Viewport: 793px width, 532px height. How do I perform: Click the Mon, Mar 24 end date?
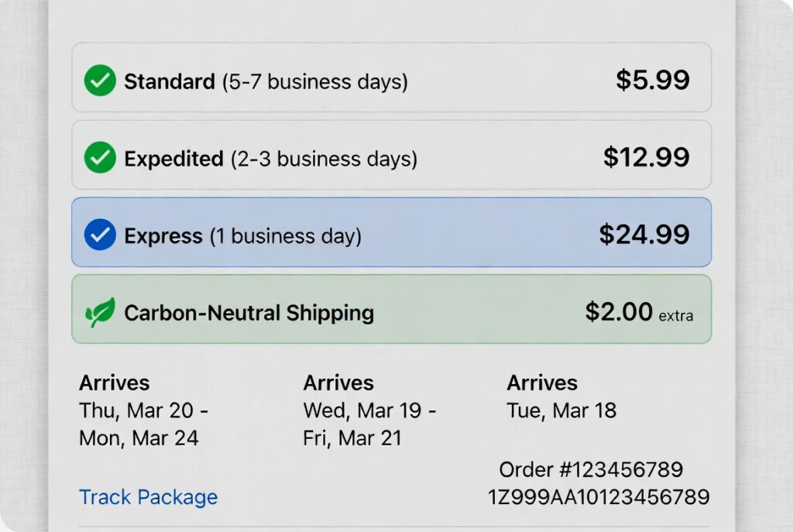pyautogui.click(x=139, y=438)
